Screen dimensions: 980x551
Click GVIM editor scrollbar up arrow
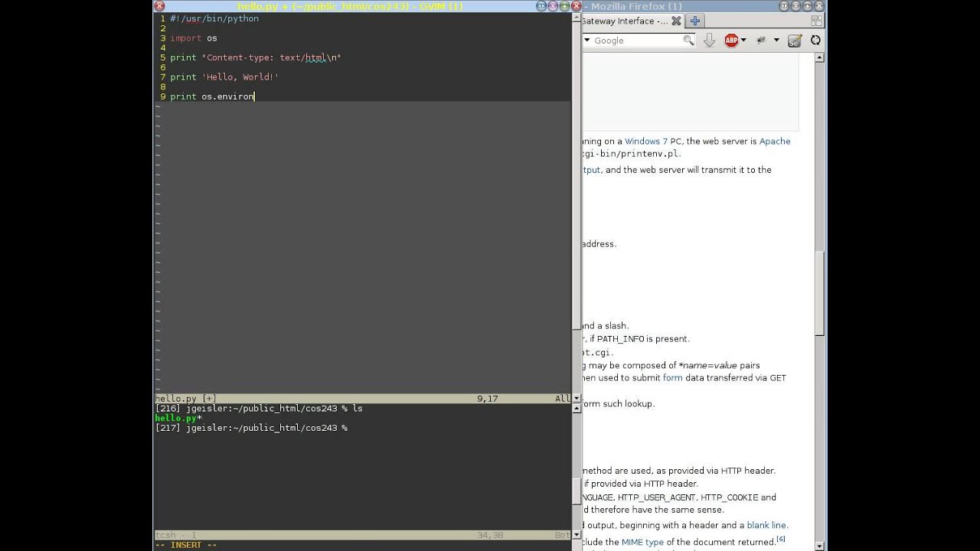pyautogui.click(x=577, y=17)
